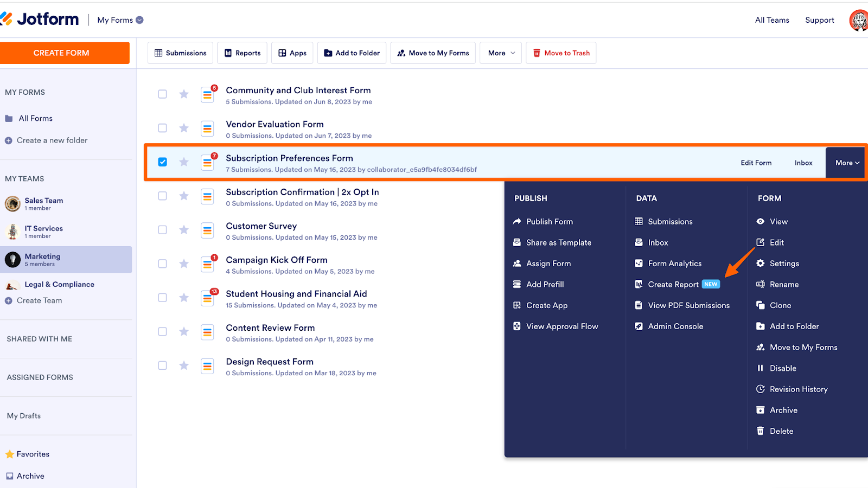The width and height of the screenshot is (868, 488).
Task: Select Subscription Confirmation 2x Opt In checkbox
Action: 162,196
